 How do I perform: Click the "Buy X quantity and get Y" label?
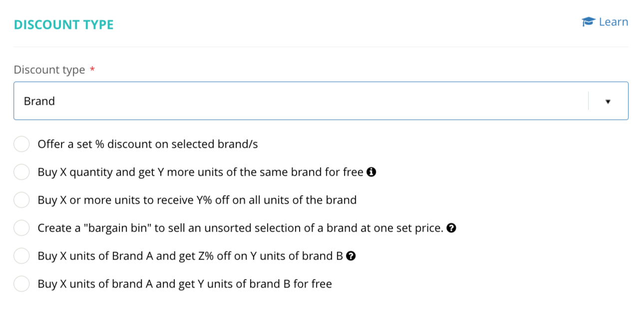click(200, 172)
